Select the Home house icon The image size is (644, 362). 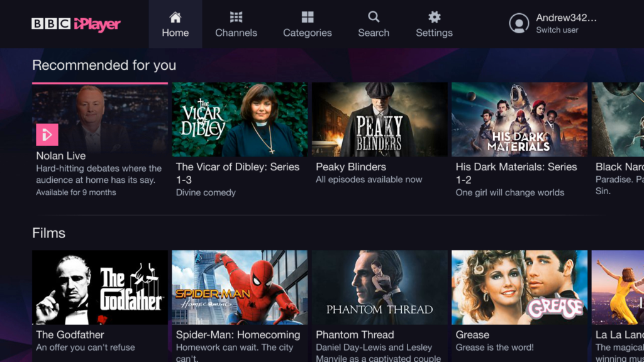(175, 17)
